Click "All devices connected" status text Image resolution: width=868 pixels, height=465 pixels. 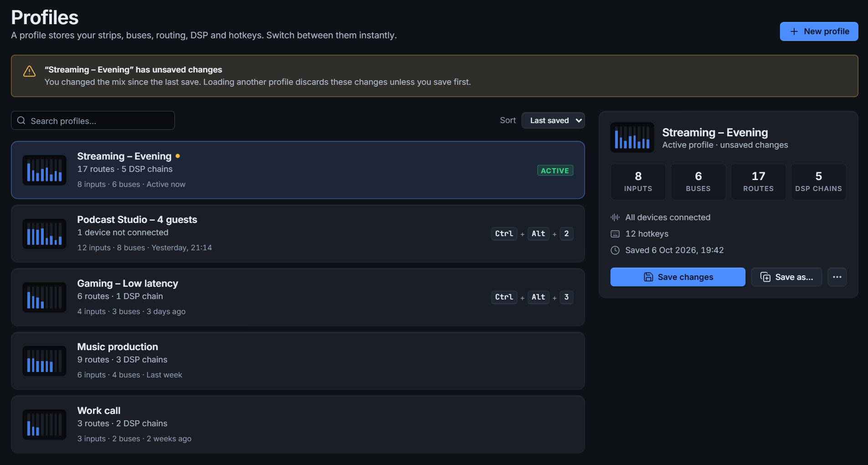pyautogui.click(x=668, y=217)
